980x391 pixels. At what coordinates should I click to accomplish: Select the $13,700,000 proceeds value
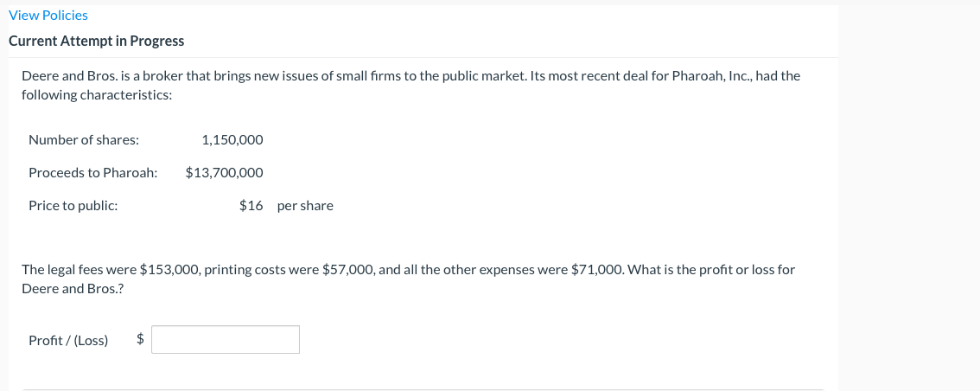coord(224,173)
